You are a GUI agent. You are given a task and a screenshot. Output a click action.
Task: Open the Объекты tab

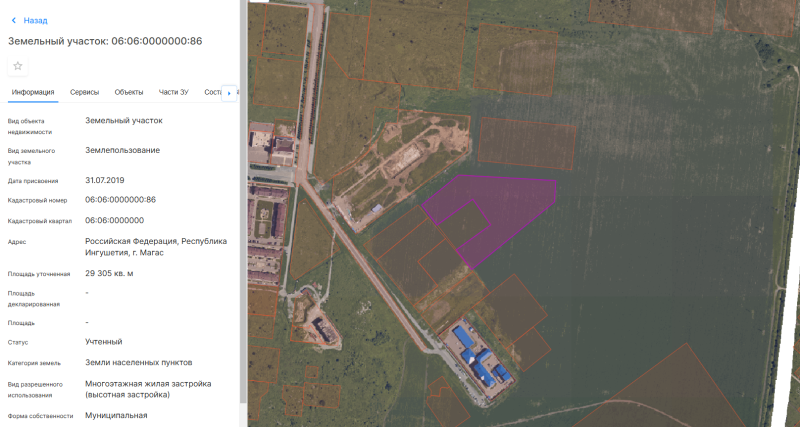(x=129, y=92)
